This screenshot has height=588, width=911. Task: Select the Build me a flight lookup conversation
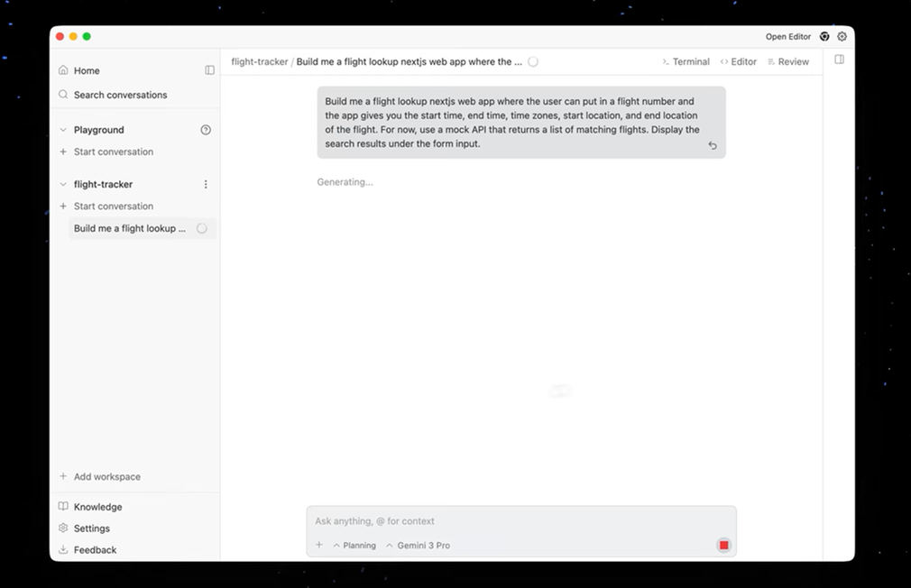pos(130,228)
